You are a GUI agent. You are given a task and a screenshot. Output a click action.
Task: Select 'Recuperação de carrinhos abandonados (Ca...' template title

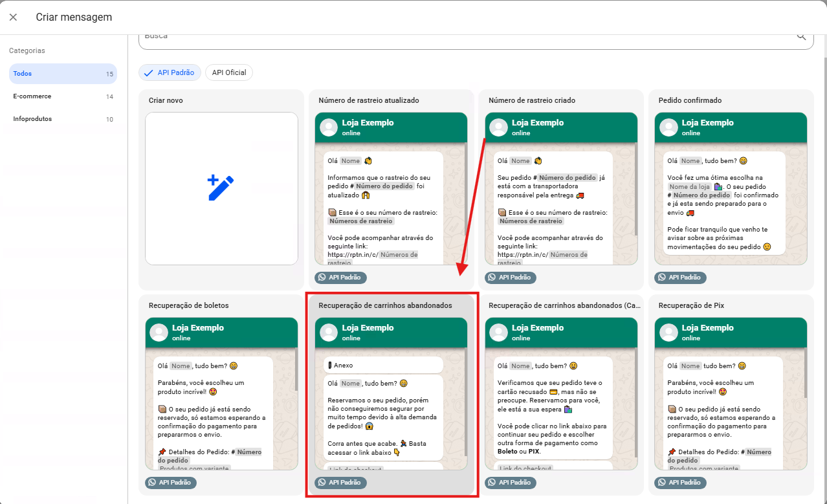pos(564,305)
